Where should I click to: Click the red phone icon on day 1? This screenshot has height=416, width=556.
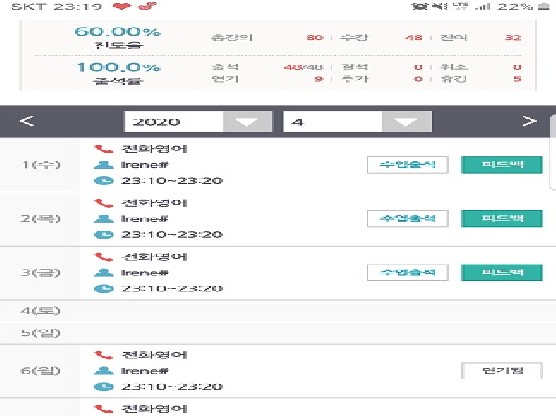click(x=103, y=149)
